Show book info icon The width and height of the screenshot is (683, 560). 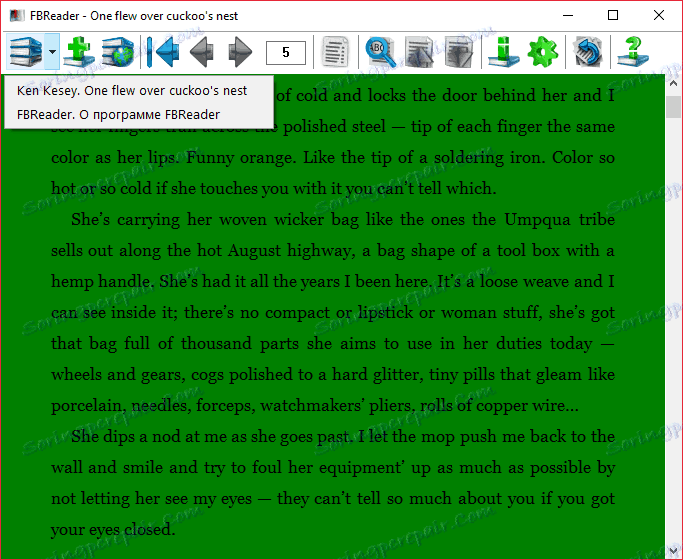coord(503,52)
